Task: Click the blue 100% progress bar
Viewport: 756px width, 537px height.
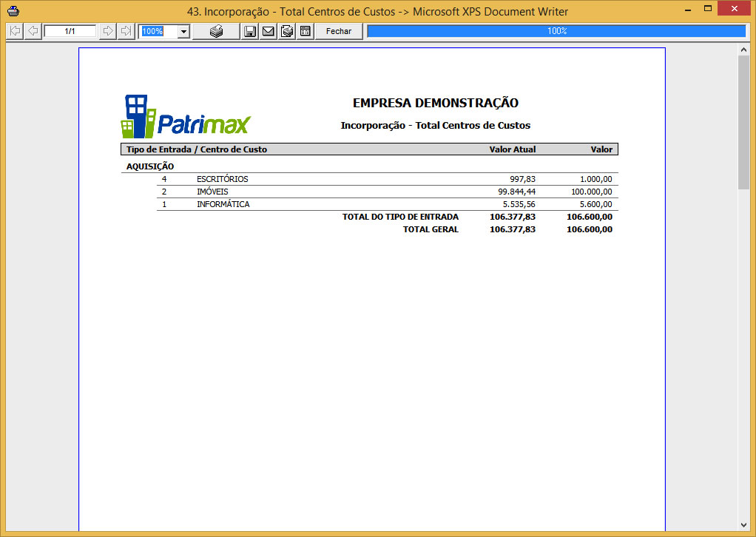Action: (556, 31)
